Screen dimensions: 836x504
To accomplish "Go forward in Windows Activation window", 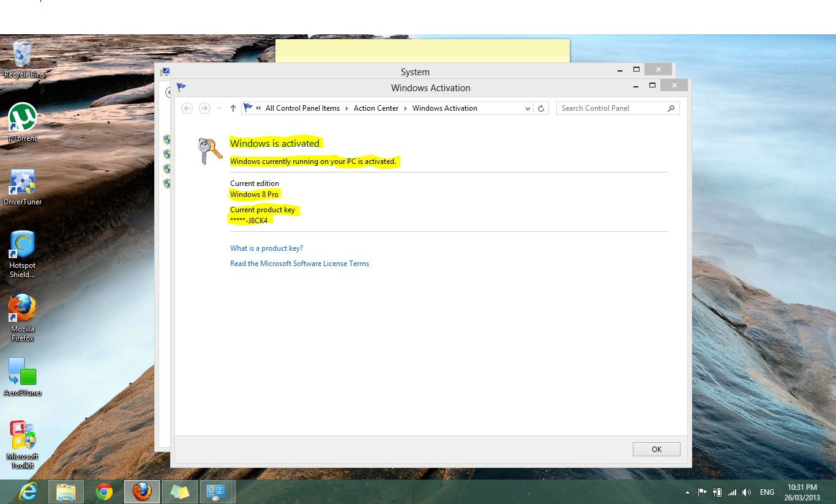I will (204, 108).
